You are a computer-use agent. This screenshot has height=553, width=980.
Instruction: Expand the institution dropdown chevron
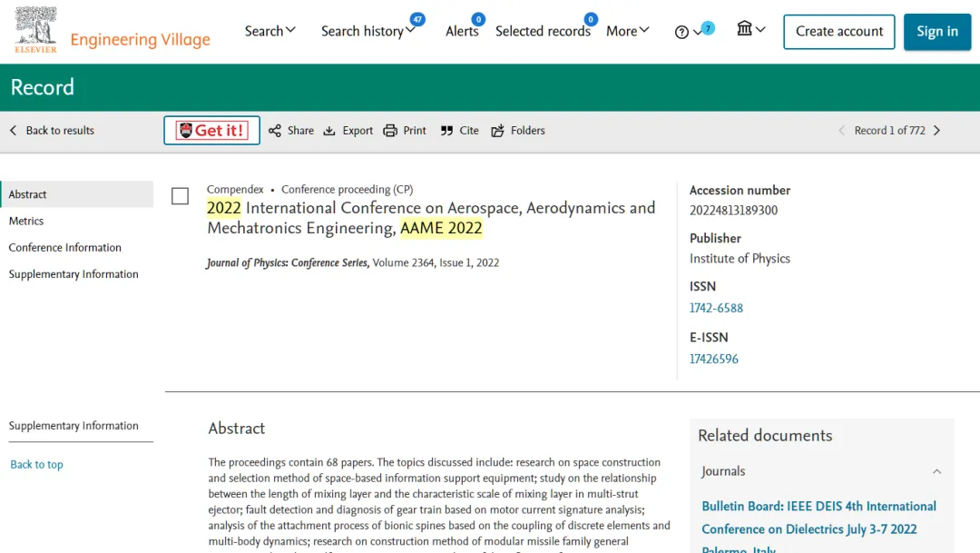(x=760, y=29)
